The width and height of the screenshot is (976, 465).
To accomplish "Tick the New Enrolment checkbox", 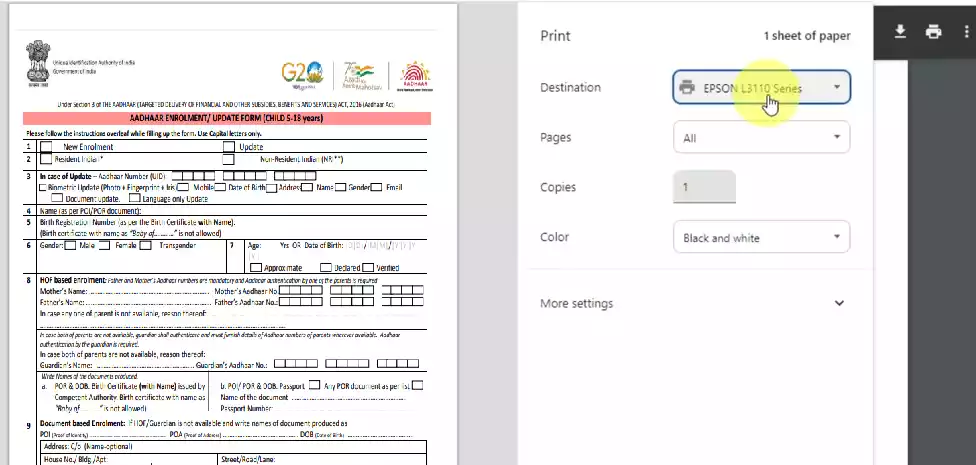I will 46,146.
